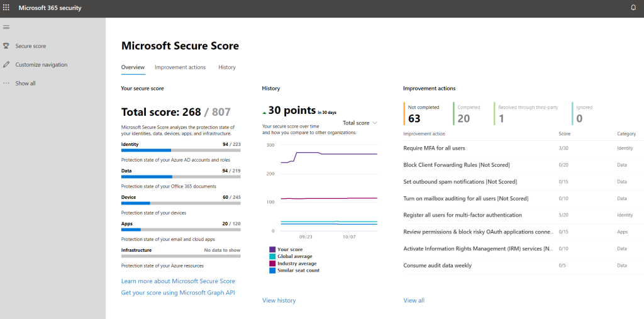644x319 pixels.
Task: Open Review permissions & block risky OAuth action
Action: 479,232
